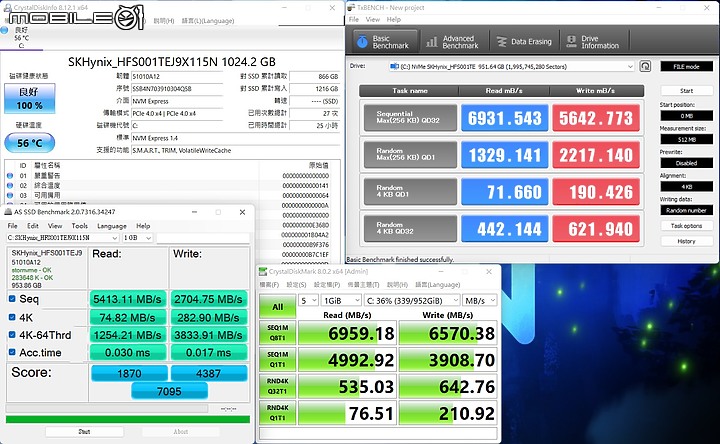Click the TxBENCH drive refresh icon

click(x=645, y=67)
